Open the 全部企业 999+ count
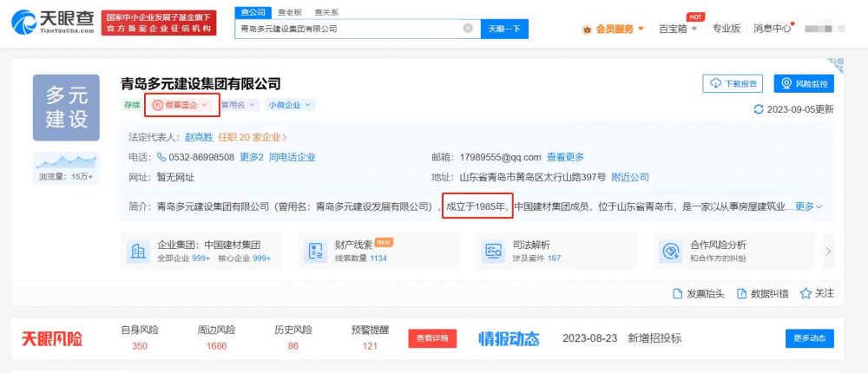The height and width of the screenshot is (373, 868). (184, 258)
